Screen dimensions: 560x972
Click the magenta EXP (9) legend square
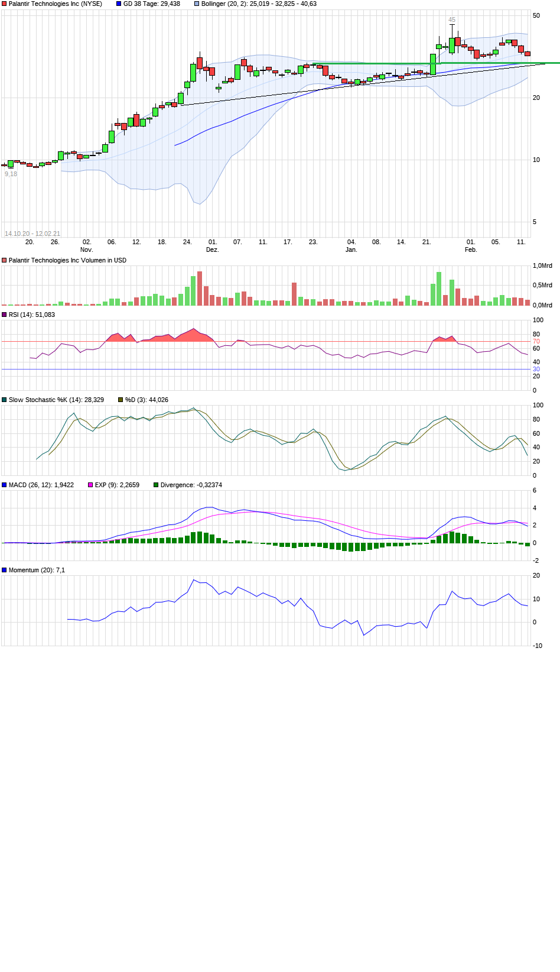coord(90,485)
